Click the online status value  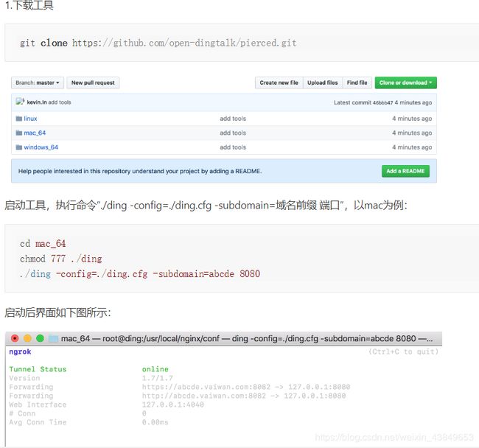(x=155, y=369)
